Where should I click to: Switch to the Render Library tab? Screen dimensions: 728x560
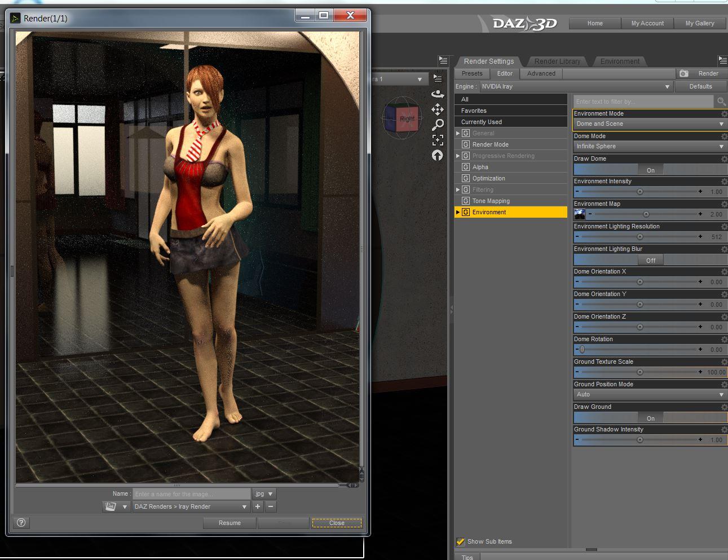coord(557,61)
